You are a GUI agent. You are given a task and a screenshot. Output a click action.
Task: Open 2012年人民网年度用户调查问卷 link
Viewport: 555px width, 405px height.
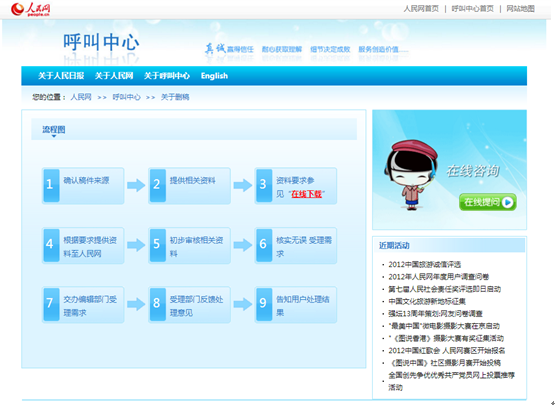(439, 277)
